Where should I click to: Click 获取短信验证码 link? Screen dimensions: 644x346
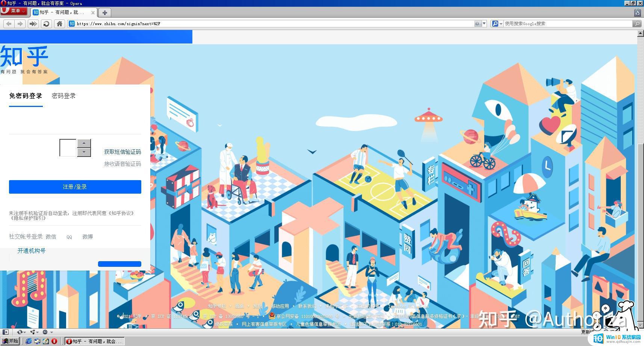tap(122, 152)
